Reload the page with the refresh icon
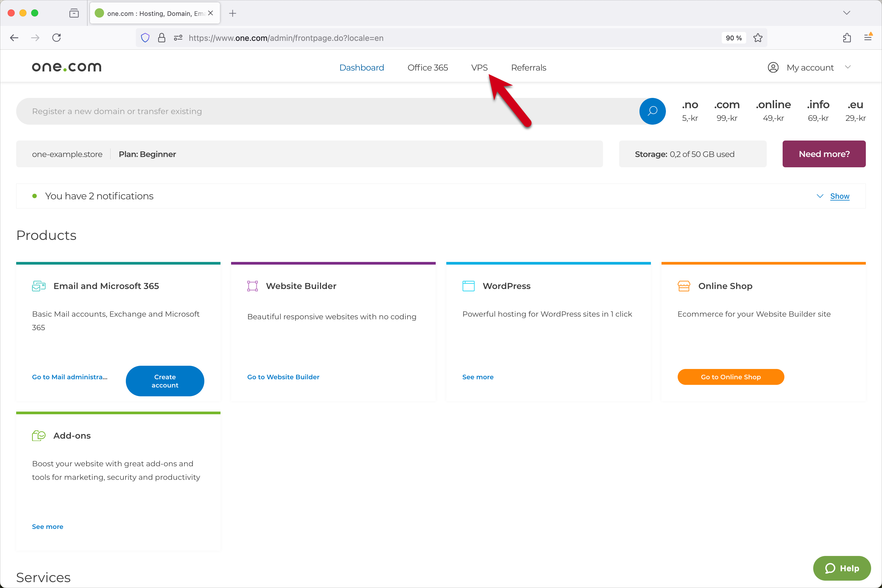Screen dimensions: 882x588 (x=57, y=38)
